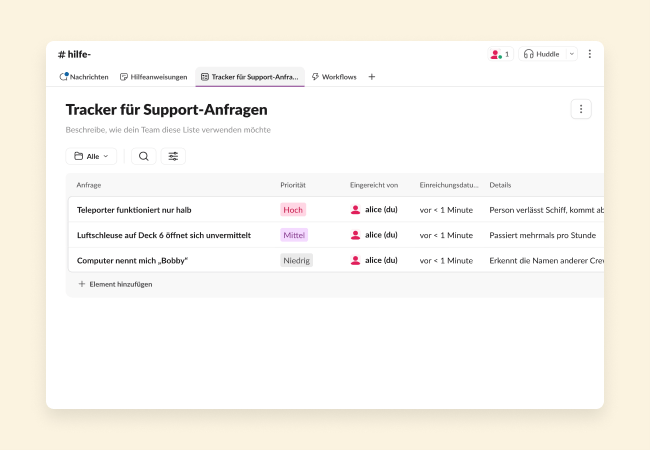Screen dimensions: 650x450
Task: Click the Hoch priority tag
Action: click(x=293, y=210)
